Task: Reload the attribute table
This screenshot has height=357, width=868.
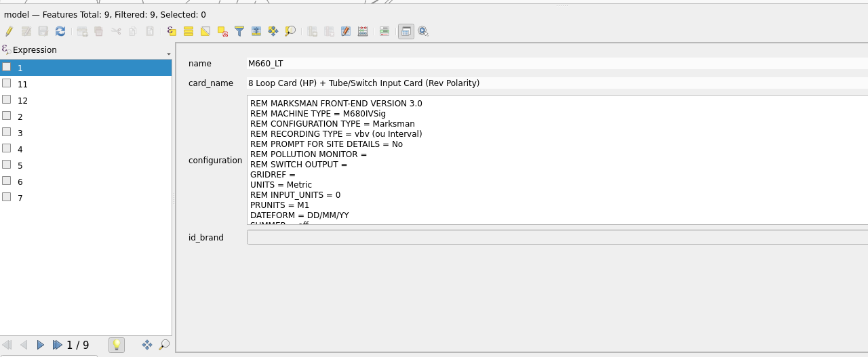Action: click(x=60, y=31)
